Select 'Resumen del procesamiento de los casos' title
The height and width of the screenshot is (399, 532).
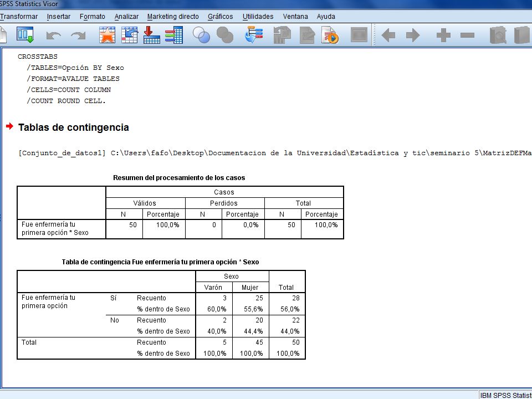pos(179,178)
